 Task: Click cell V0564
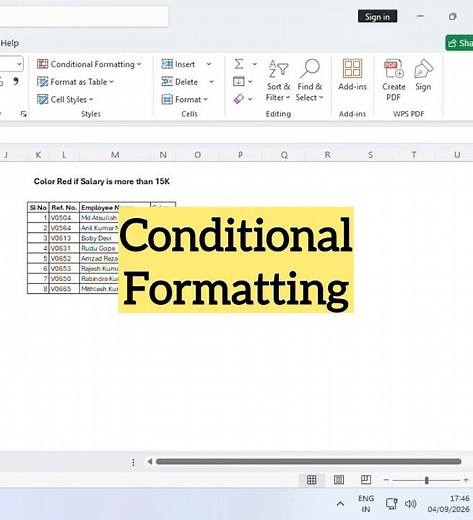coord(64,228)
